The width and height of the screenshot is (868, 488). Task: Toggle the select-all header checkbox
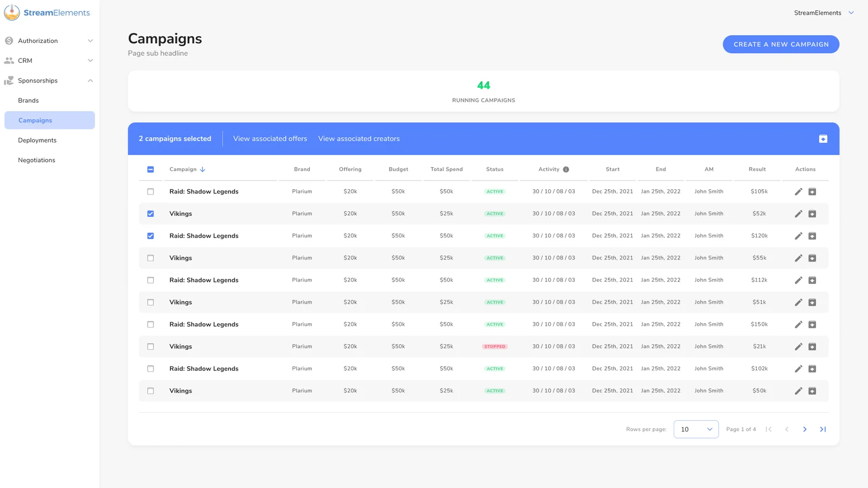pos(150,169)
